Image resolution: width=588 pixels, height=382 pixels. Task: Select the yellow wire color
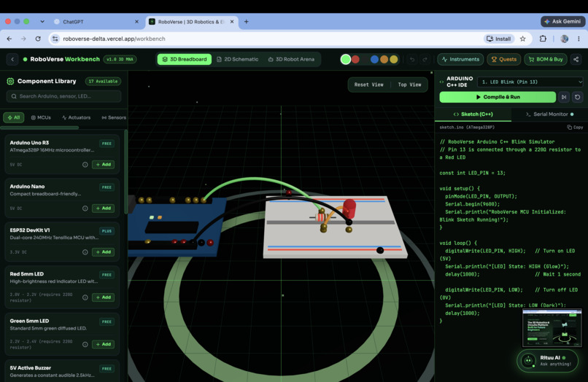tap(394, 59)
